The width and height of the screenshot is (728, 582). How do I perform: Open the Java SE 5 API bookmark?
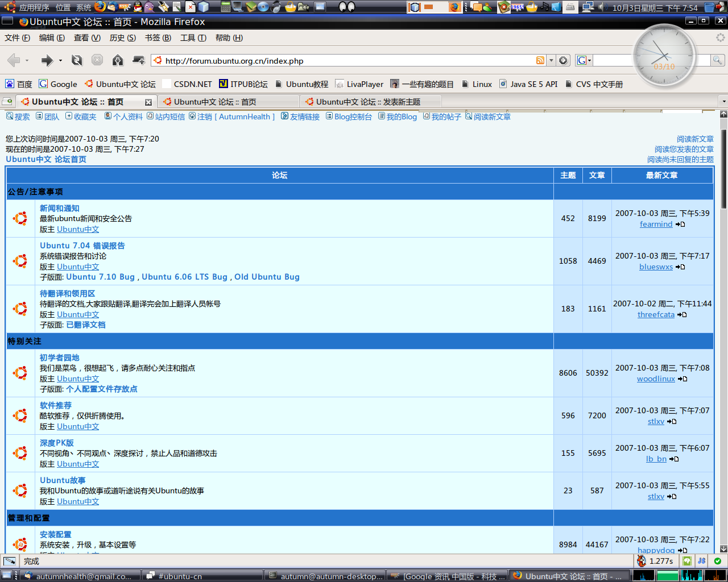[528, 84]
